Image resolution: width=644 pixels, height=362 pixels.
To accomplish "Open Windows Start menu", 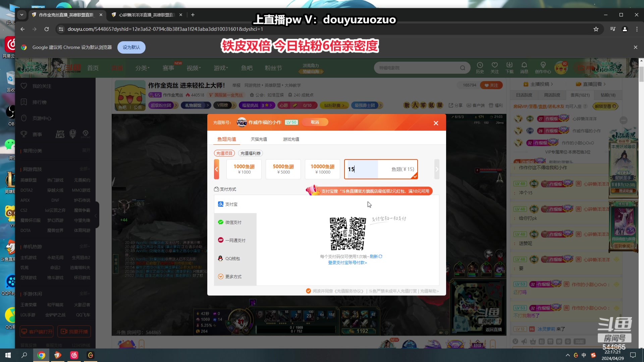I will click(x=8, y=355).
